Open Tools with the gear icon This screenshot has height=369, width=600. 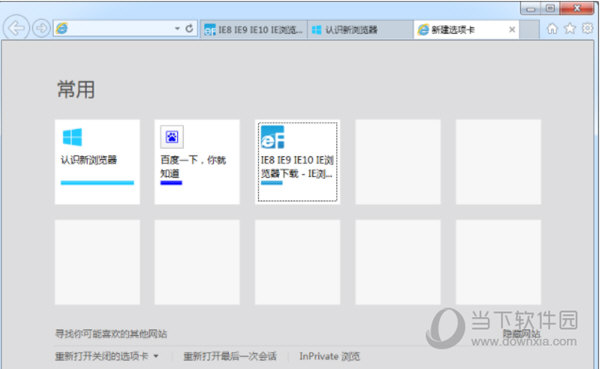[x=587, y=28]
